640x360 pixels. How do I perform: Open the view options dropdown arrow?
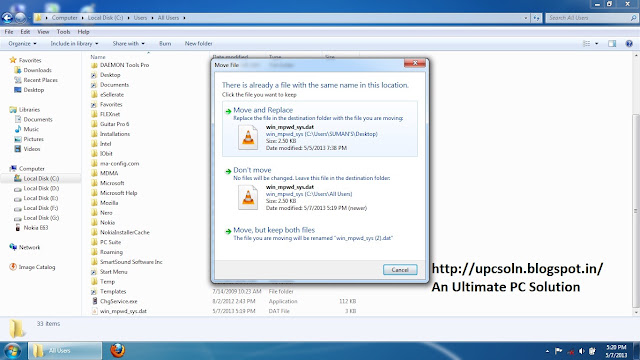[596, 44]
